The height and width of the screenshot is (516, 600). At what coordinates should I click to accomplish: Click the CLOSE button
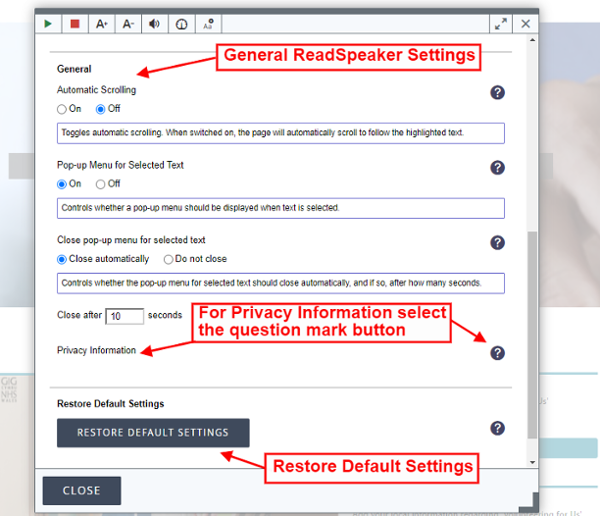82,491
